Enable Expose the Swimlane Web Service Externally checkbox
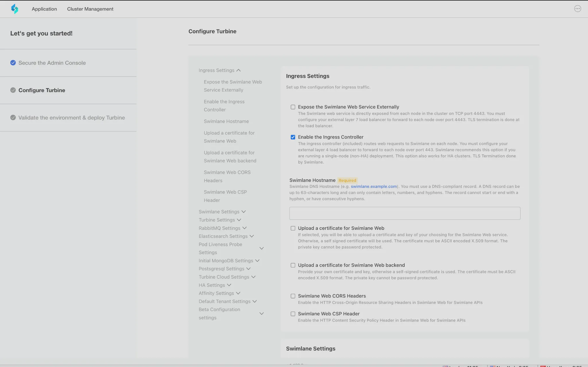The image size is (588, 367). coord(293,107)
